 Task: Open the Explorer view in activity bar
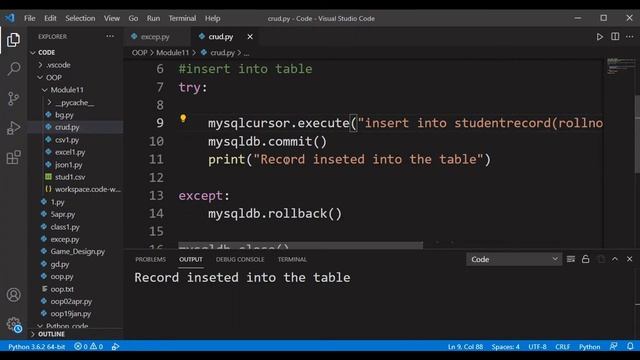coord(13,40)
